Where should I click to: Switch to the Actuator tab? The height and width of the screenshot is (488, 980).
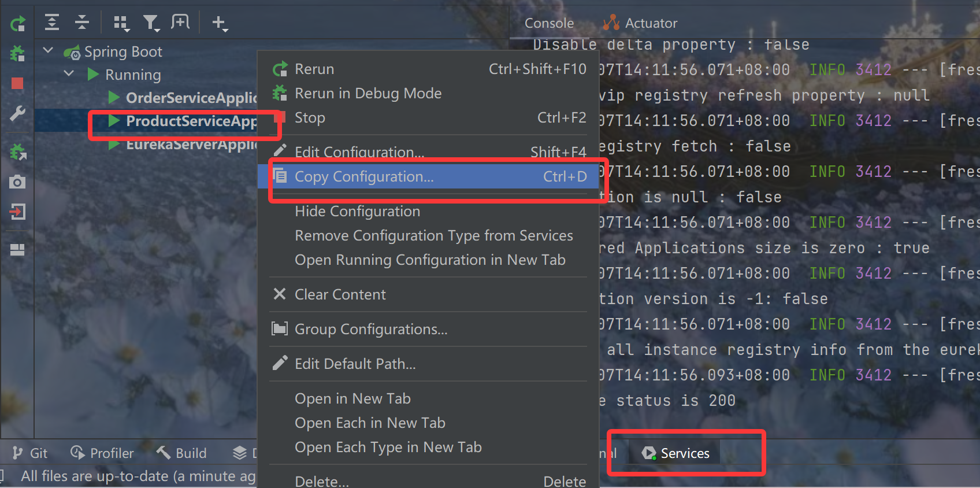point(640,23)
